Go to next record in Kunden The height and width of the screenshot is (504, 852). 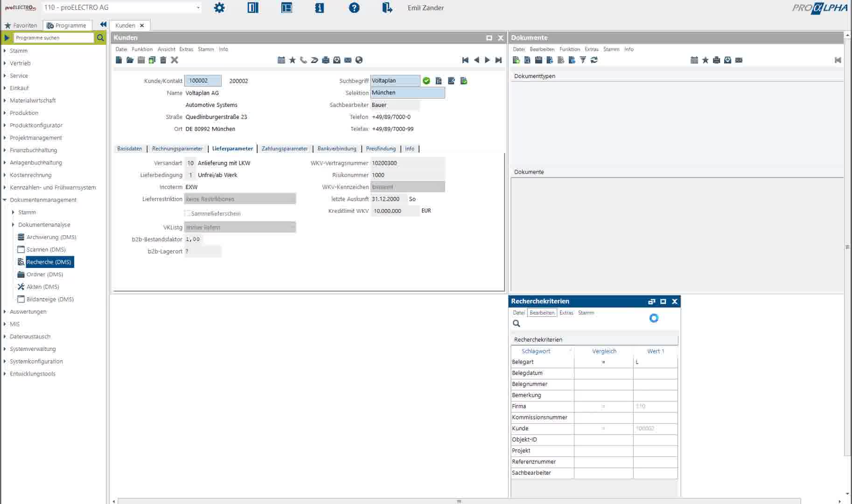tap(488, 60)
